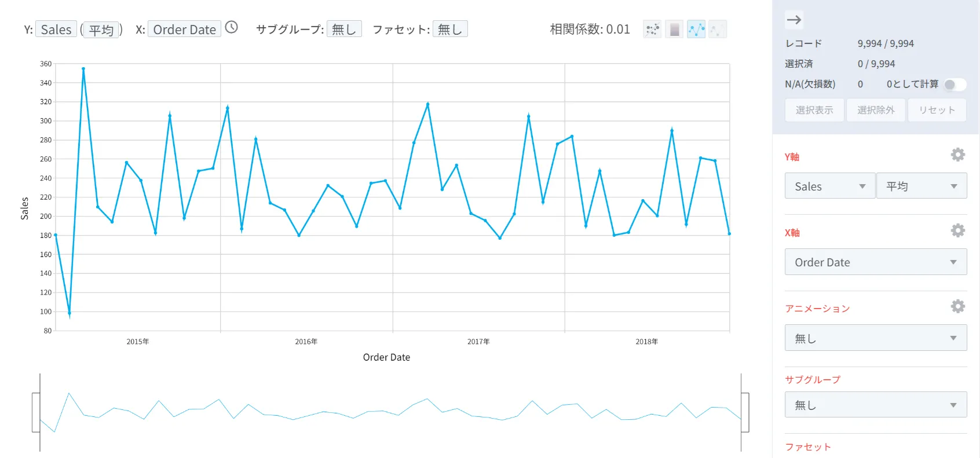Open the サブグループ 無し dropdown in side panel

[876, 405]
